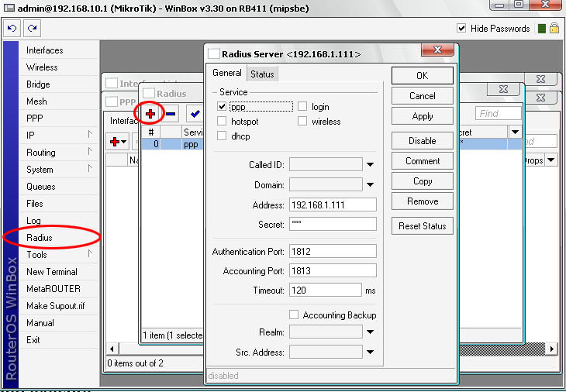
Task: Select Radius in the sidebar menu
Action: 60,238
